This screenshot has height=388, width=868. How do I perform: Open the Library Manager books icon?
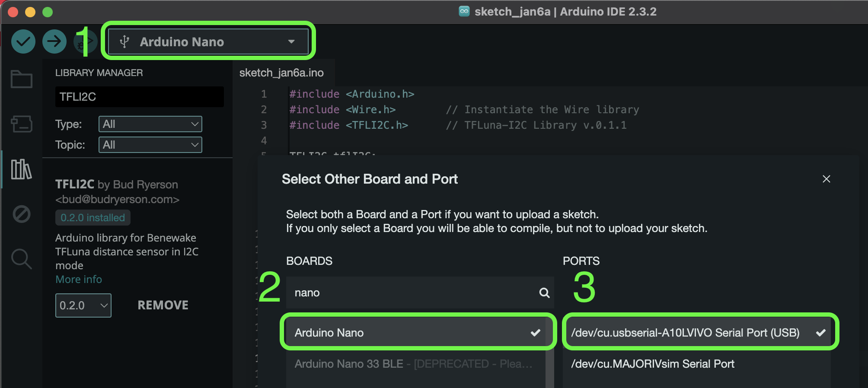tap(22, 169)
